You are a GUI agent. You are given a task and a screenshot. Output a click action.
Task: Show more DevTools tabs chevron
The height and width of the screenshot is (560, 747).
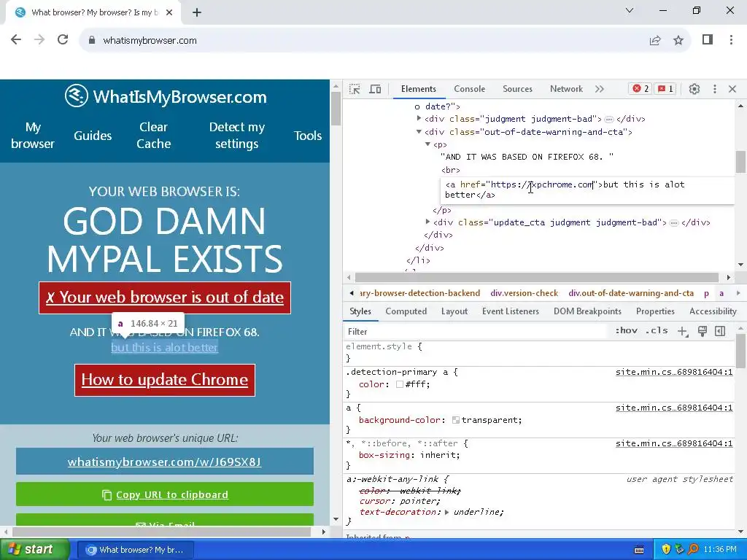(600, 89)
